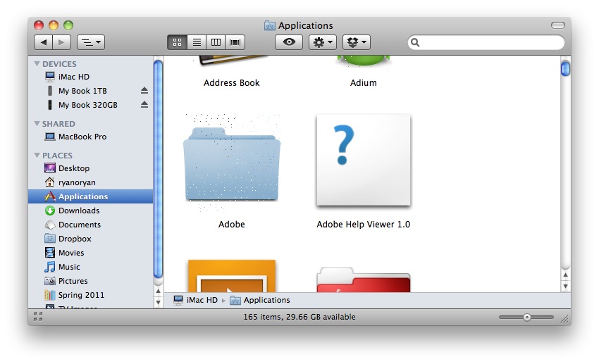Eject My Book 1TB
599x364 pixels.
point(144,90)
